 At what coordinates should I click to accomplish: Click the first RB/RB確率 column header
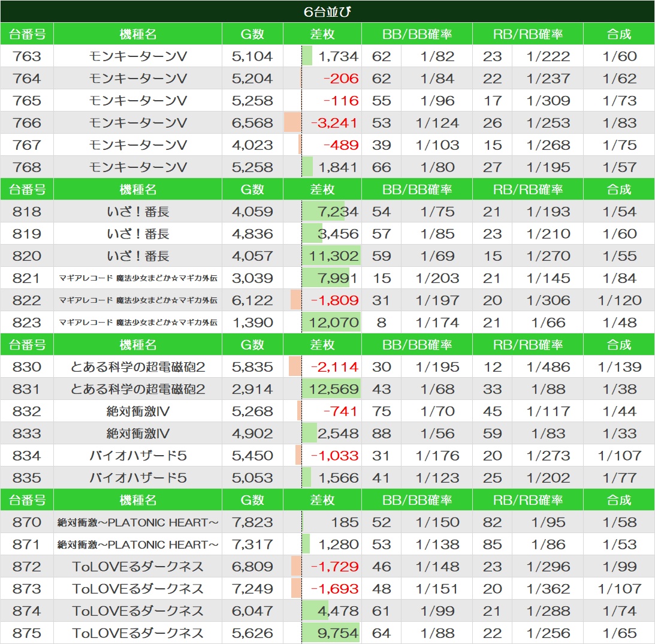(x=527, y=34)
